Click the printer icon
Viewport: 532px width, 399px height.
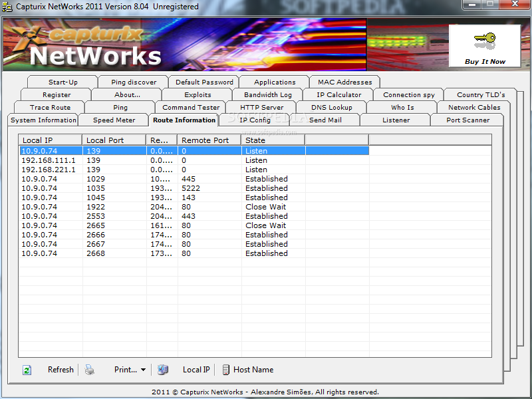pyautogui.click(x=90, y=370)
